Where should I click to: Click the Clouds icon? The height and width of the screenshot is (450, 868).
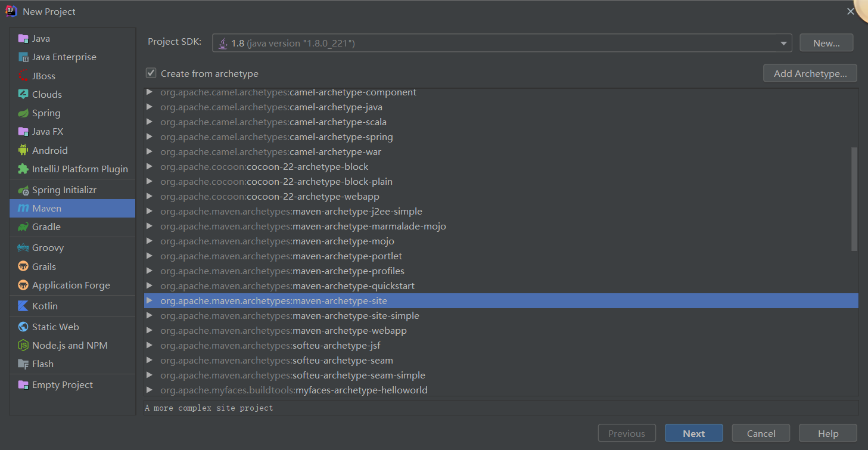click(x=23, y=94)
